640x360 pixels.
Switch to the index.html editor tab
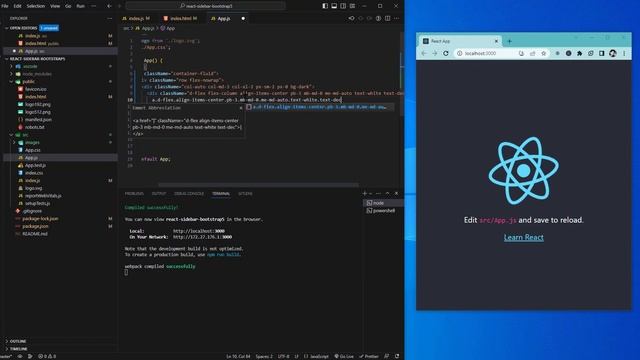click(182, 18)
